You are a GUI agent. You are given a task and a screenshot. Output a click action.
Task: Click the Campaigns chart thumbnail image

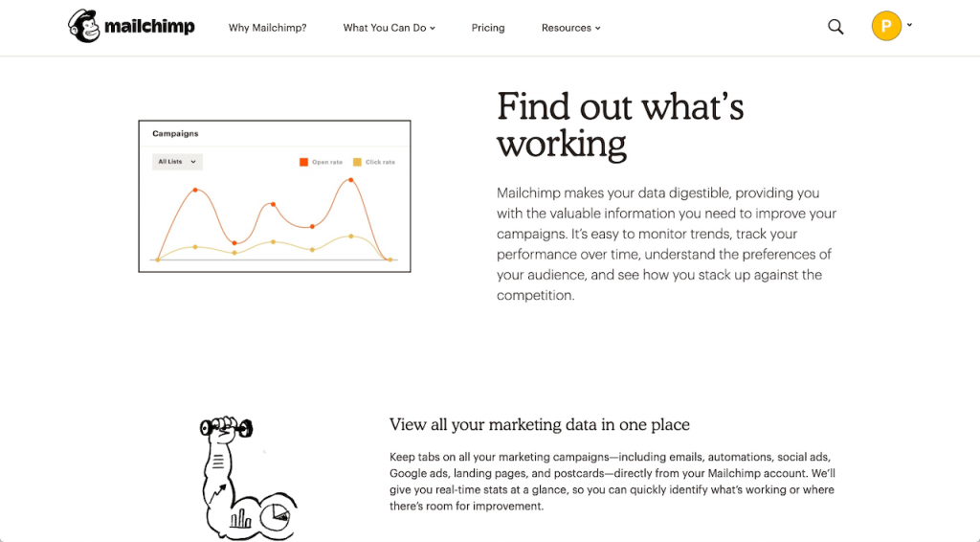pos(275,196)
